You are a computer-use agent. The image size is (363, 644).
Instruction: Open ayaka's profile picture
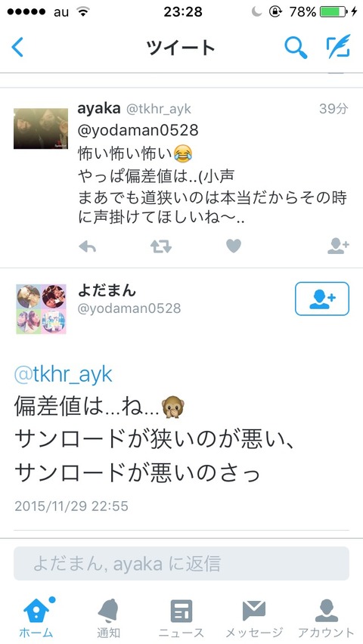pyautogui.click(x=41, y=128)
